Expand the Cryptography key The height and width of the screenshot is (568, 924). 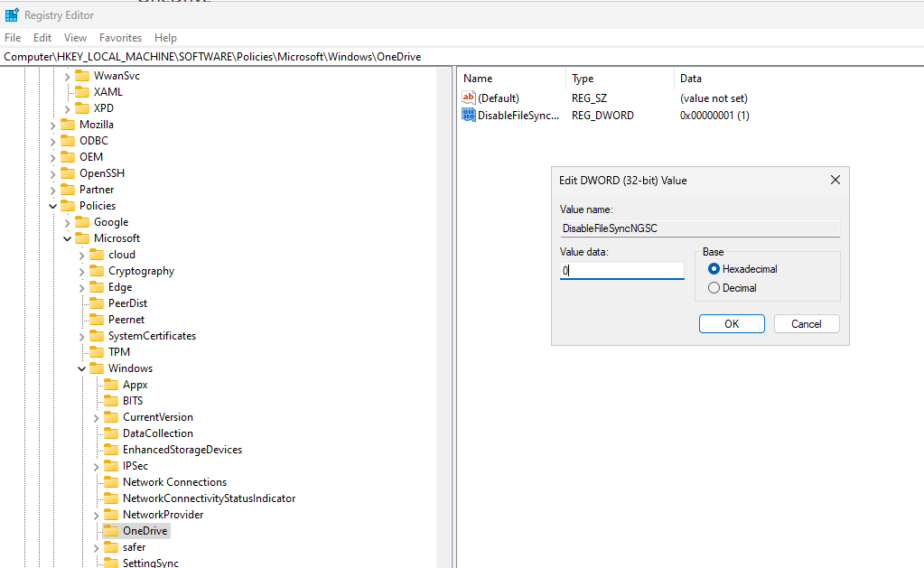[82, 272]
